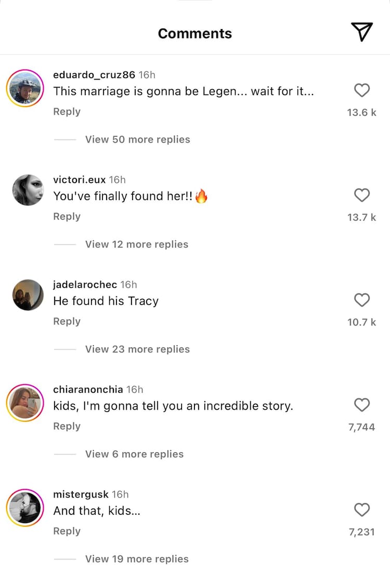Expand 'View 23 more replies'
The image size is (390, 588).
point(137,349)
